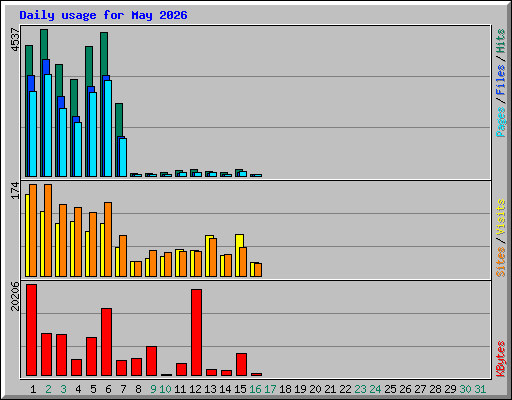The width and height of the screenshot is (512, 400).
Task: Click day 21 on the x-axis
Action: 330,389
